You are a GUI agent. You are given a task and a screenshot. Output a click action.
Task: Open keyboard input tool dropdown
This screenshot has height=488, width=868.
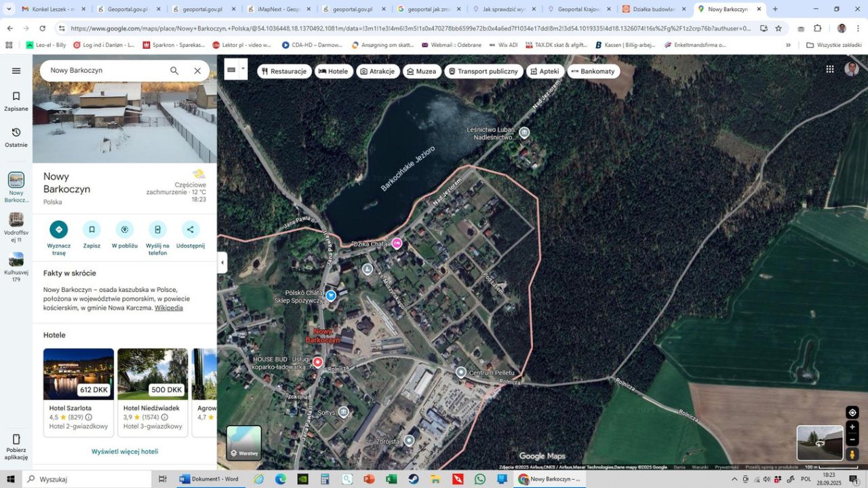click(x=243, y=69)
